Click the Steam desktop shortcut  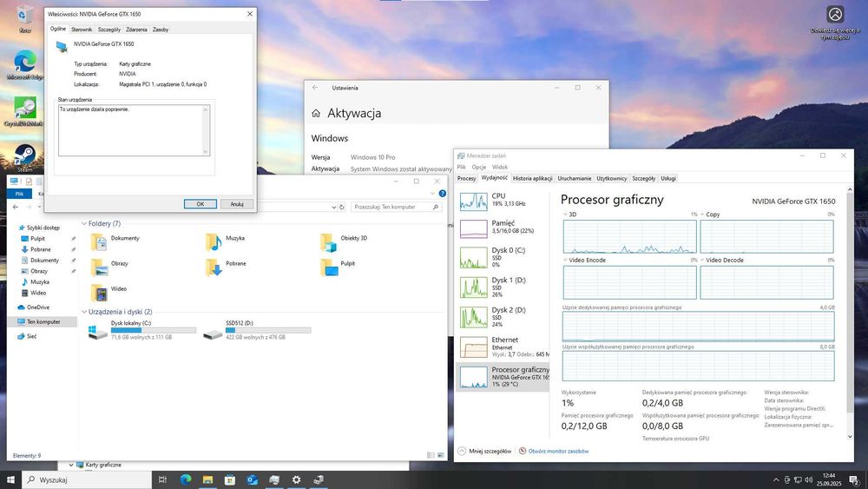pyautogui.click(x=24, y=156)
